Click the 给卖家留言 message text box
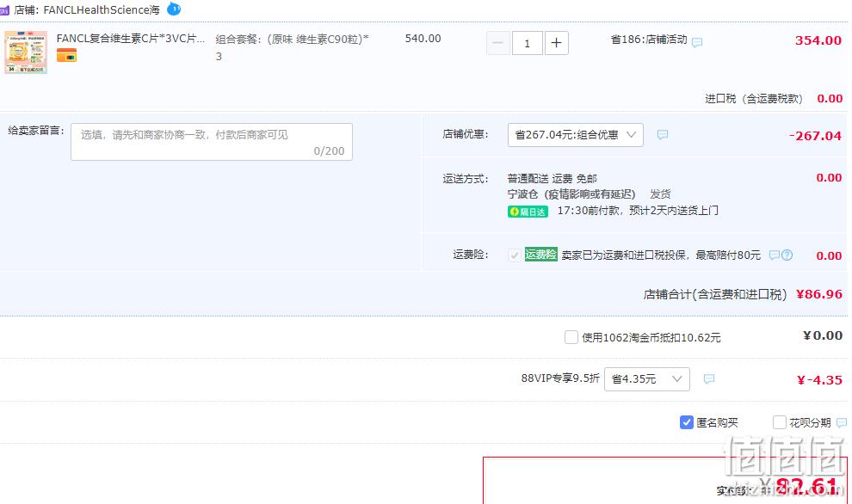 [212, 142]
